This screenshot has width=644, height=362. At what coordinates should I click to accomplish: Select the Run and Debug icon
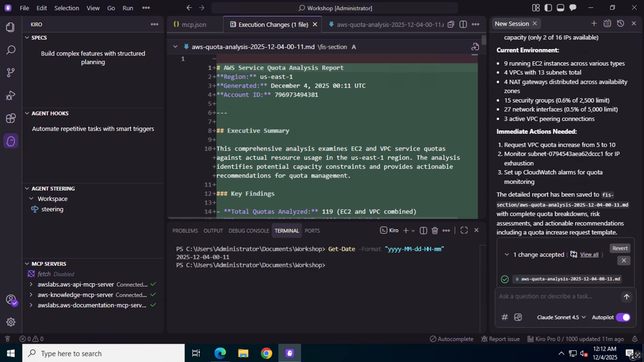[11, 95]
